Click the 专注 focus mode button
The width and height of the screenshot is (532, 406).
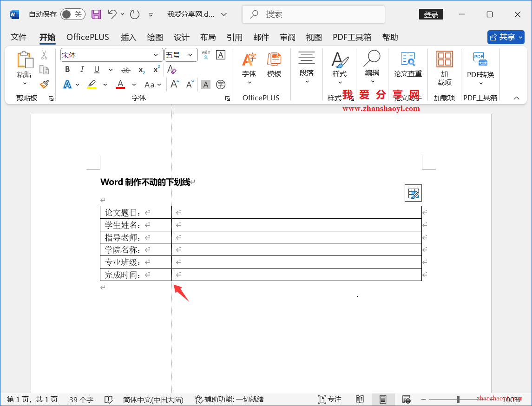[x=329, y=399]
